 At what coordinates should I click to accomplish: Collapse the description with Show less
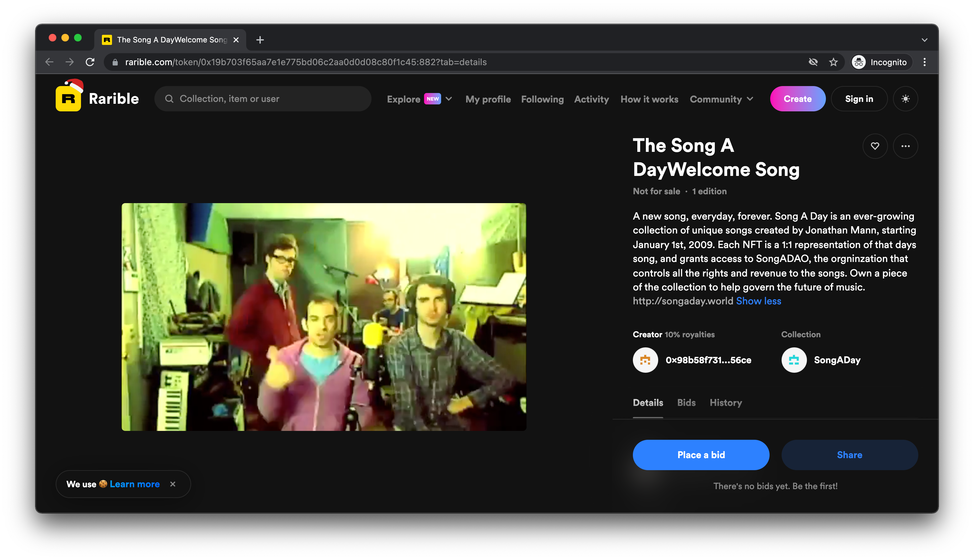[758, 301]
